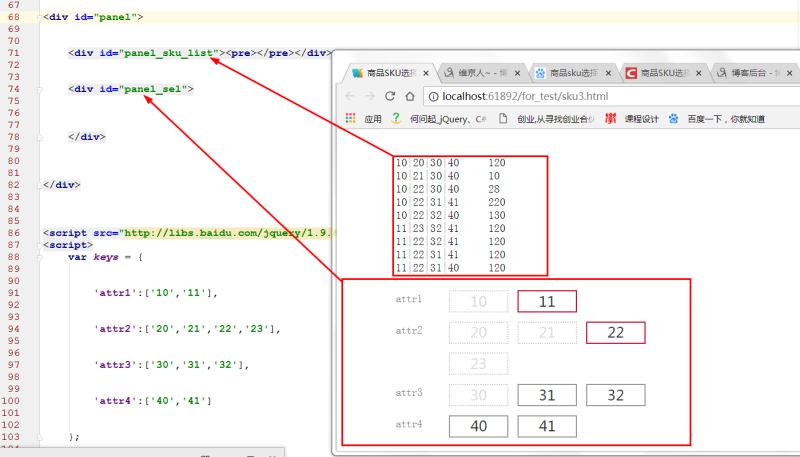The width and height of the screenshot is (800, 457).
Task: Open the 课程设计 bookmark
Action: tap(641, 119)
